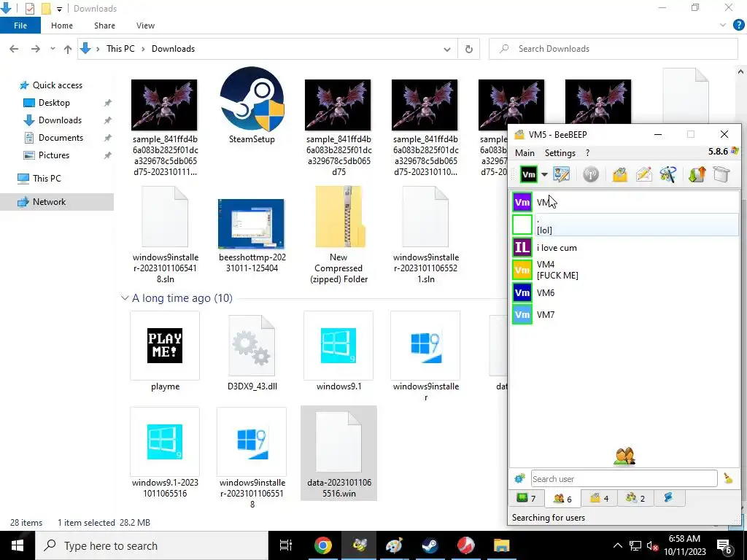Open the Home ribbon tab

(62, 26)
